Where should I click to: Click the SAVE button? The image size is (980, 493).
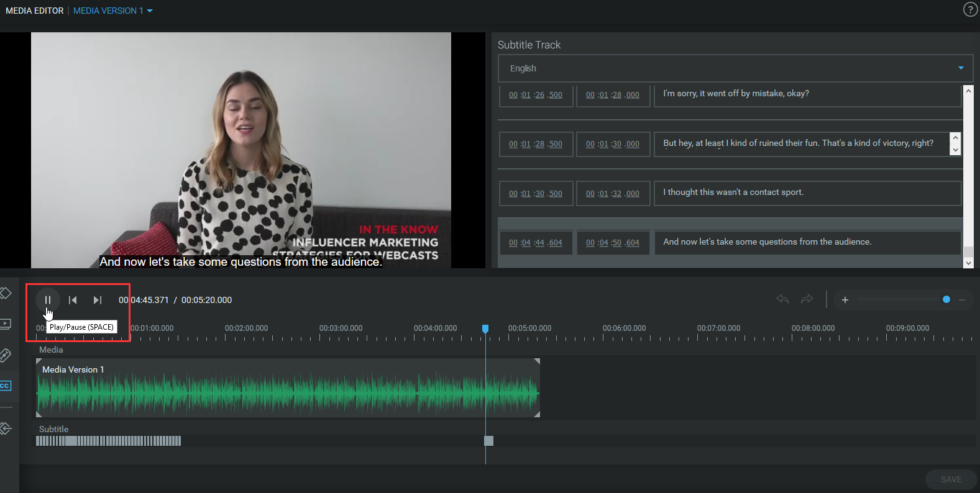(x=951, y=479)
